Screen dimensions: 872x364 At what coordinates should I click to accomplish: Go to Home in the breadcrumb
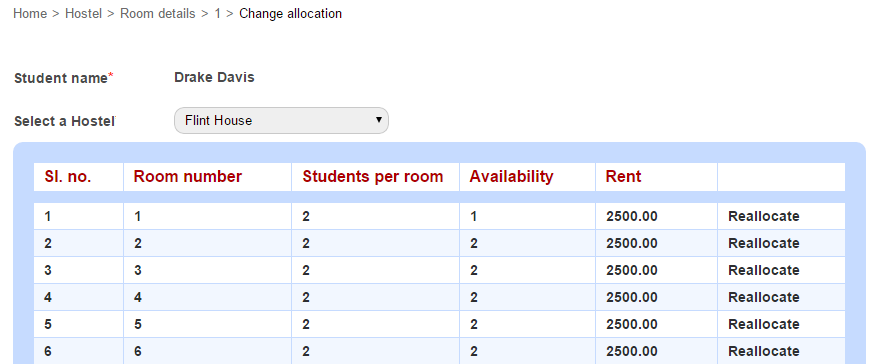click(30, 13)
